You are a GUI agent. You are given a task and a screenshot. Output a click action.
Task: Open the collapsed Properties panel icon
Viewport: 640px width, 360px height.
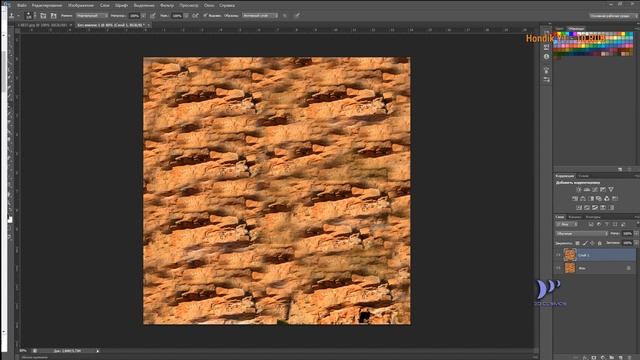click(547, 47)
